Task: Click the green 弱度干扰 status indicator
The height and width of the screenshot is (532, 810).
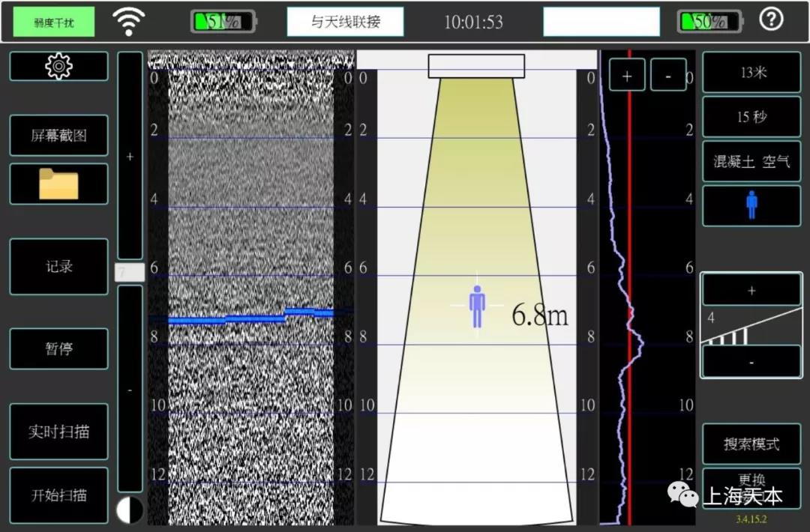Action: tap(54, 22)
